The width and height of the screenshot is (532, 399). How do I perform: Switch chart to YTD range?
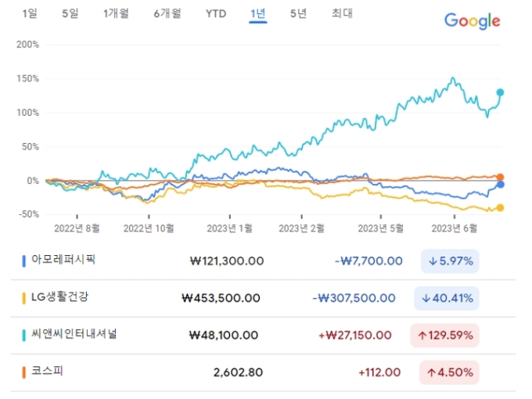click(x=216, y=13)
